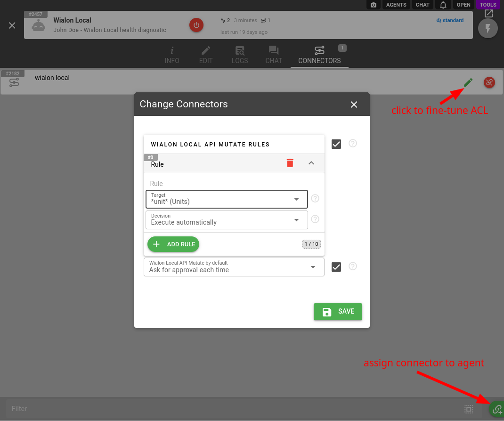Screen dimensions: 504x421
Task: Switch to the EDIT tab
Action: coord(206,55)
